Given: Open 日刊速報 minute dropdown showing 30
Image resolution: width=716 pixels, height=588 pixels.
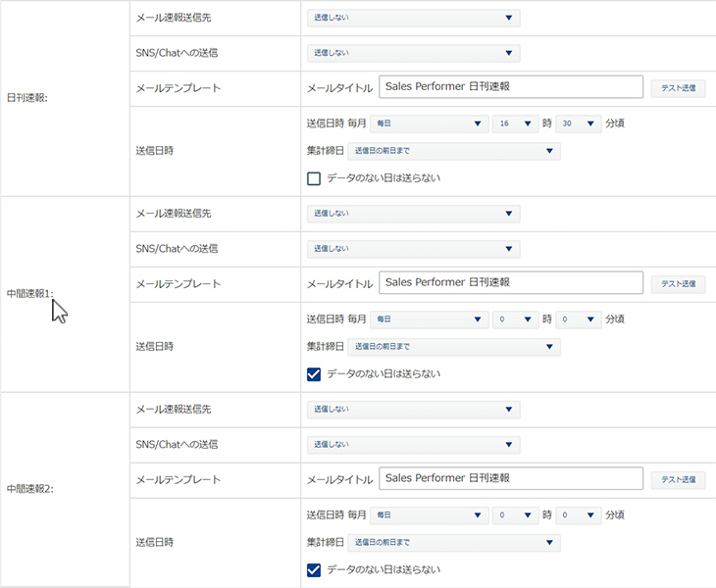Looking at the screenshot, I should pos(577,123).
